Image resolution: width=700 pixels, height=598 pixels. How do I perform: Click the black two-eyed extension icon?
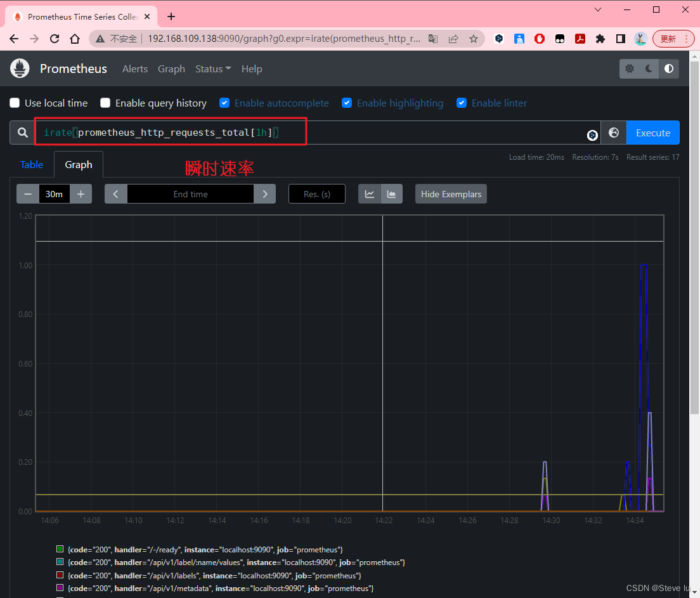[560, 39]
